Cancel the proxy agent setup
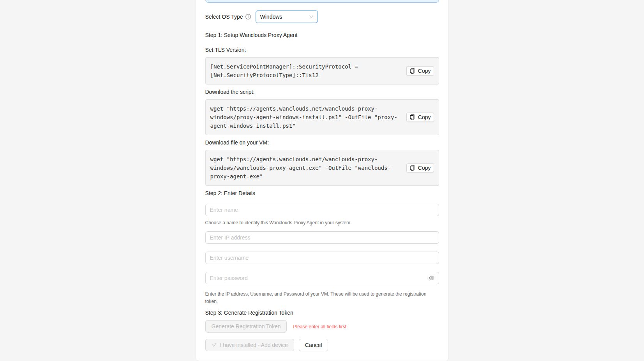Image resolution: width=644 pixels, height=361 pixels. click(313, 345)
